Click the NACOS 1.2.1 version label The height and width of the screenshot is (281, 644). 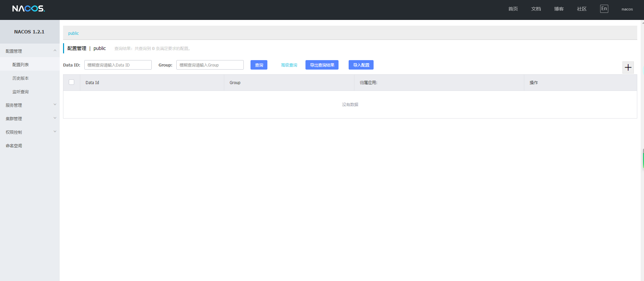click(x=29, y=32)
